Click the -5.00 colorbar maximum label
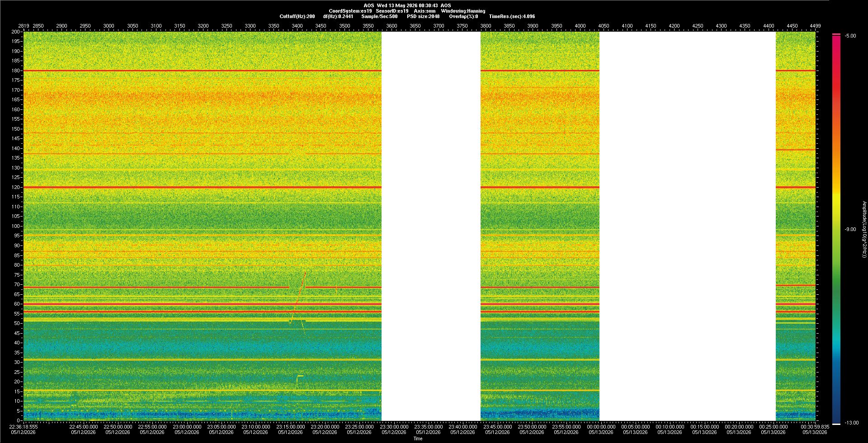 [x=850, y=36]
